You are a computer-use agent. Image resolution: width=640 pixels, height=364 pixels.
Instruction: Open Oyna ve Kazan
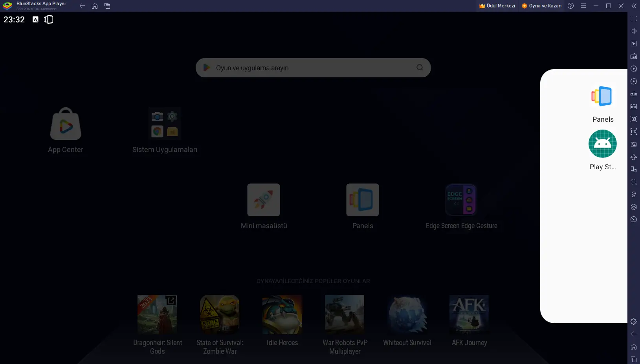541,6
